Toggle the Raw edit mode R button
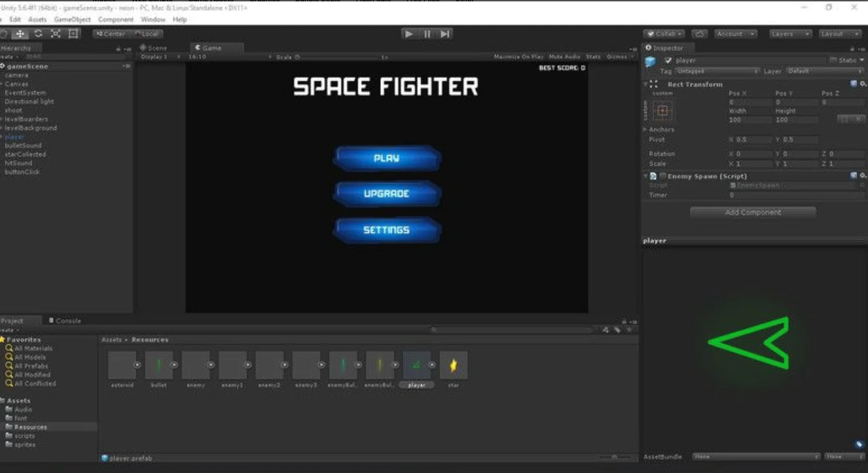Viewport: 868px width, 473px height. point(858,119)
